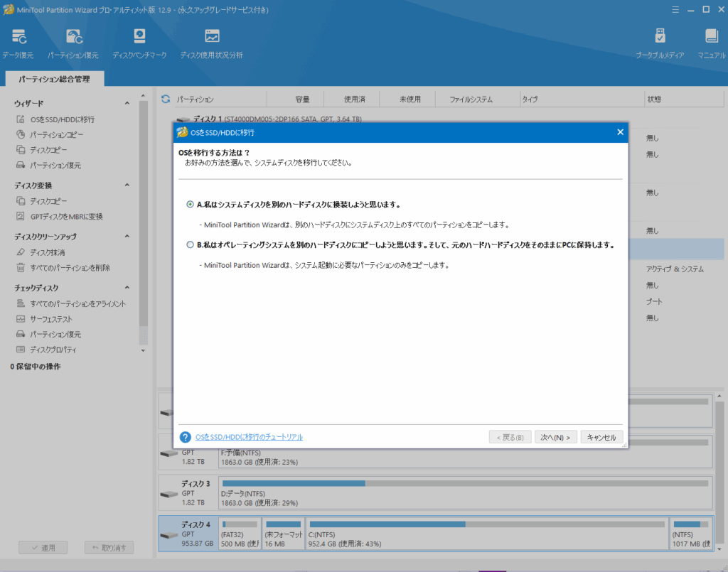
Task: Click キャンセル button in dialog
Action: pyautogui.click(x=601, y=437)
